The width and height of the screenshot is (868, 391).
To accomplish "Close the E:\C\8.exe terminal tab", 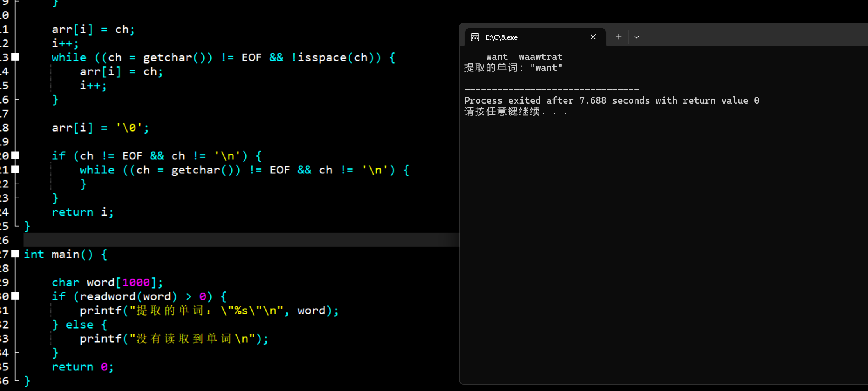I will pos(593,37).
